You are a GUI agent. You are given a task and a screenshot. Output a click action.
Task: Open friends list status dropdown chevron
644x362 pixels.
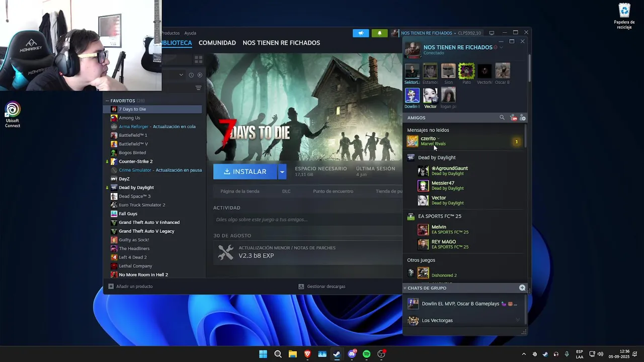[501, 47]
